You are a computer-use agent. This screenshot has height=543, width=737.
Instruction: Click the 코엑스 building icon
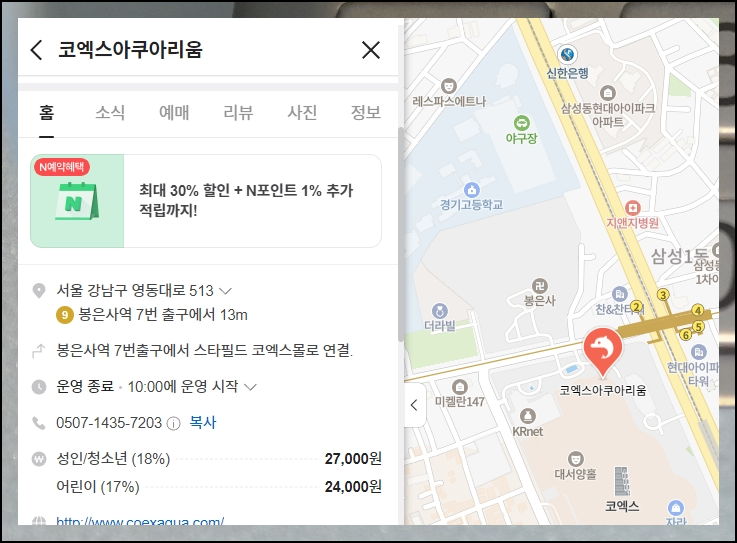(622, 481)
